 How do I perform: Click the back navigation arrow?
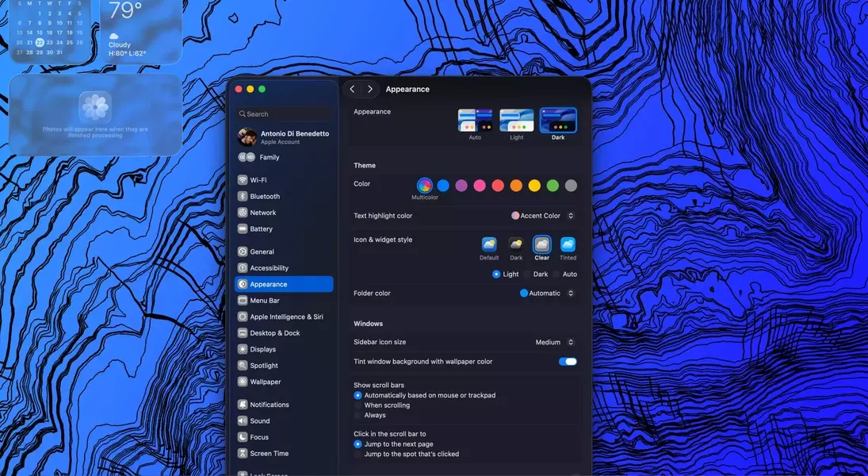tap(353, 90)
